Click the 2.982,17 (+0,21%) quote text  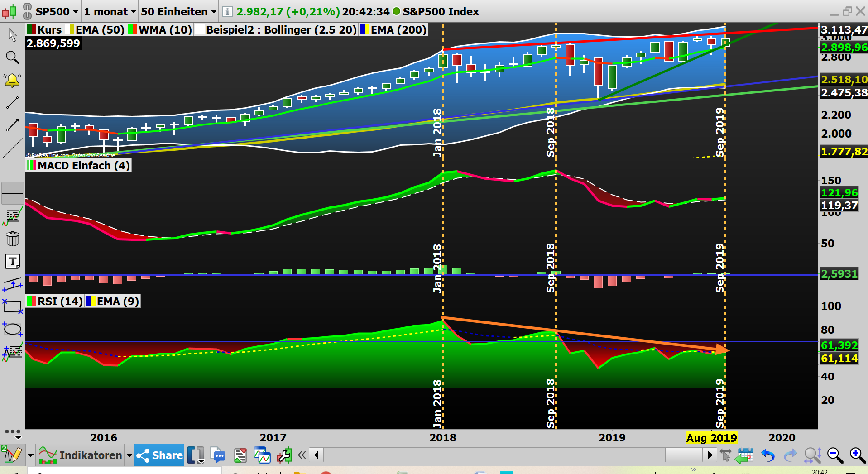tap(288, 11)
